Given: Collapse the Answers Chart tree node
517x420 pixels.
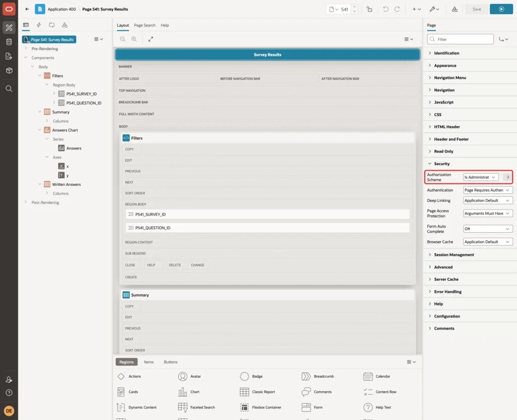Looking at the screenshot, I should click(x=40, y=130).
